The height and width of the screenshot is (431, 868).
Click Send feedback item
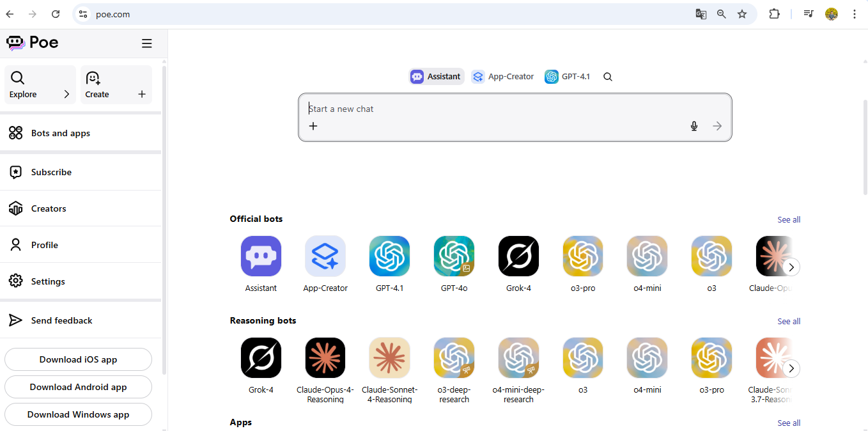tap(81, 320)
